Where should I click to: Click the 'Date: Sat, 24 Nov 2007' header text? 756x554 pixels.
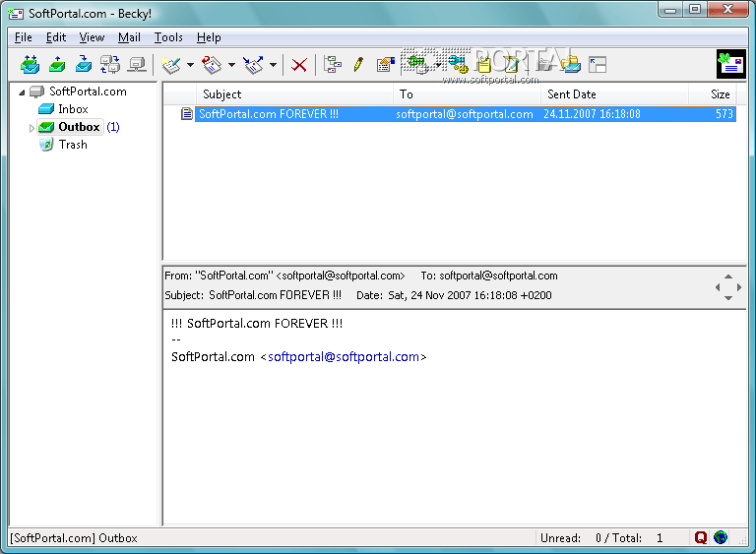point(454,295)
